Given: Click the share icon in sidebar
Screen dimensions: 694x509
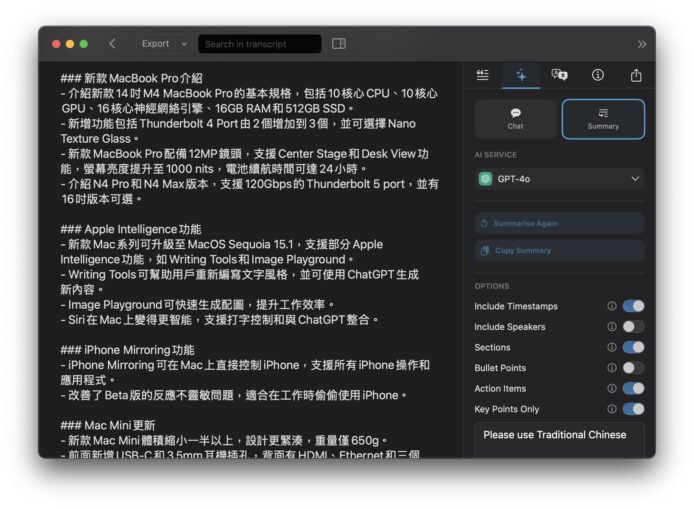Looking at the screenshot, I should [636, 75].
